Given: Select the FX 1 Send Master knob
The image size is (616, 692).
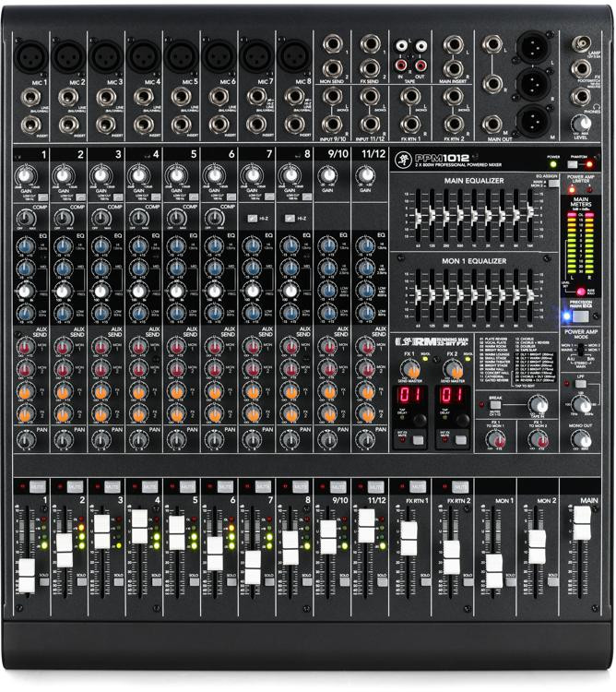Looking at the screenshot, I should click(x=410, y=369).
